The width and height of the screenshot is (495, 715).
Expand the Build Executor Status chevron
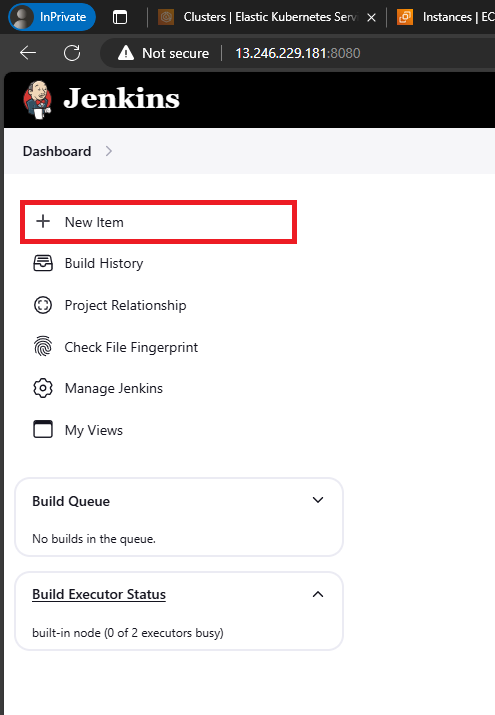pos(318,594)
